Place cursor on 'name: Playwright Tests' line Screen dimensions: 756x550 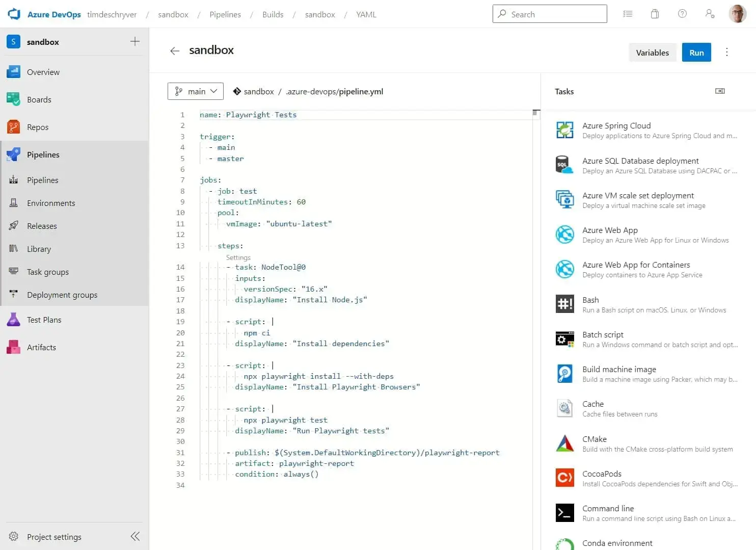248,115
